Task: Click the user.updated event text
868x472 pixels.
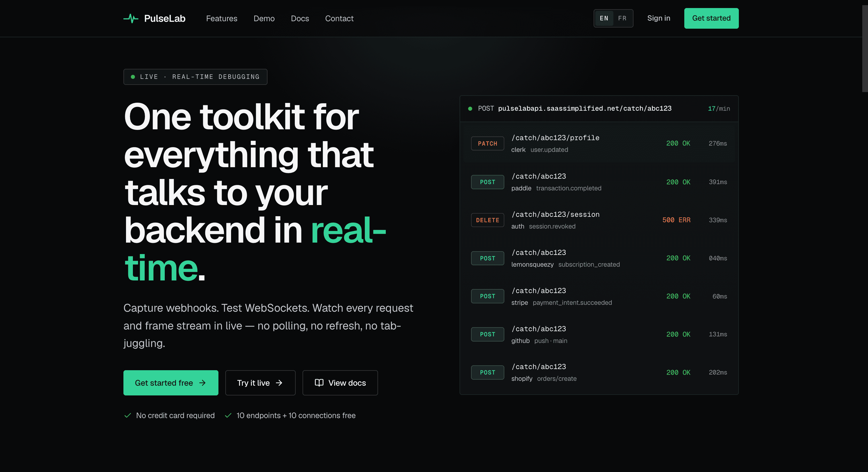Action: pyautogui.click(x=549, y=150)
